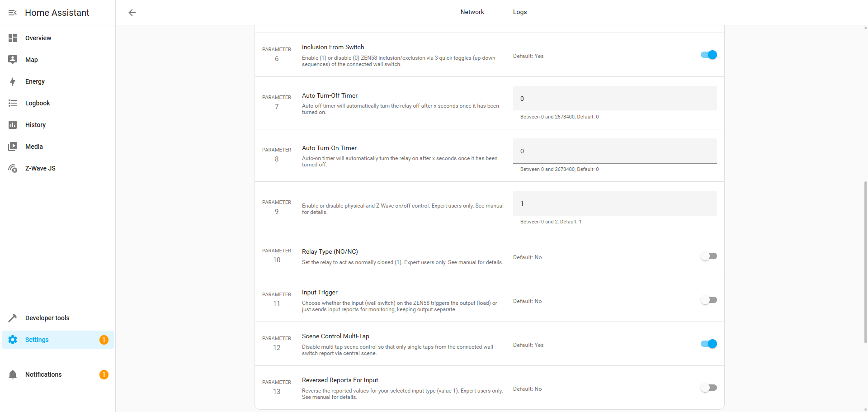The image size is (868, 412).
Task: Click 'Relay Type (NO/NC)' label
Action: click(330, 251)
